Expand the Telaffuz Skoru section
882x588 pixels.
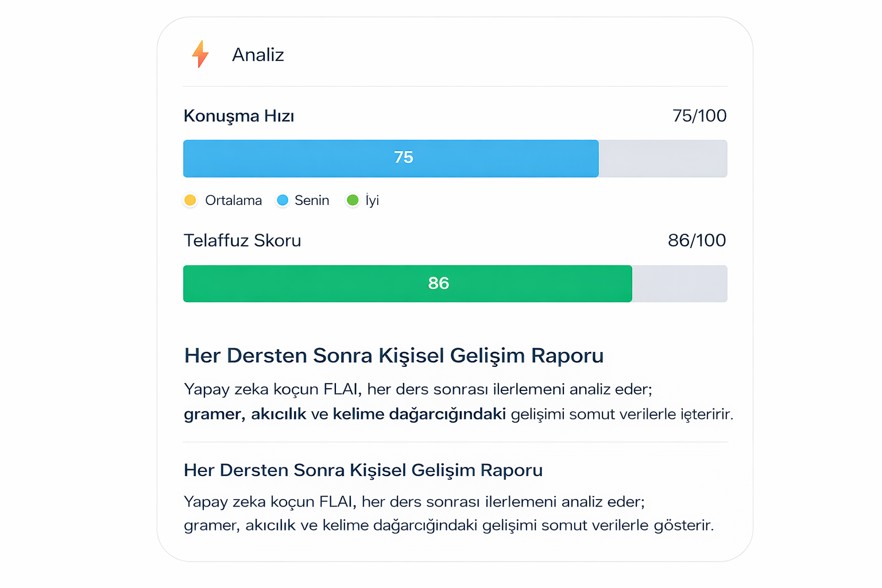pyautogui.click(x=242, y=240)
